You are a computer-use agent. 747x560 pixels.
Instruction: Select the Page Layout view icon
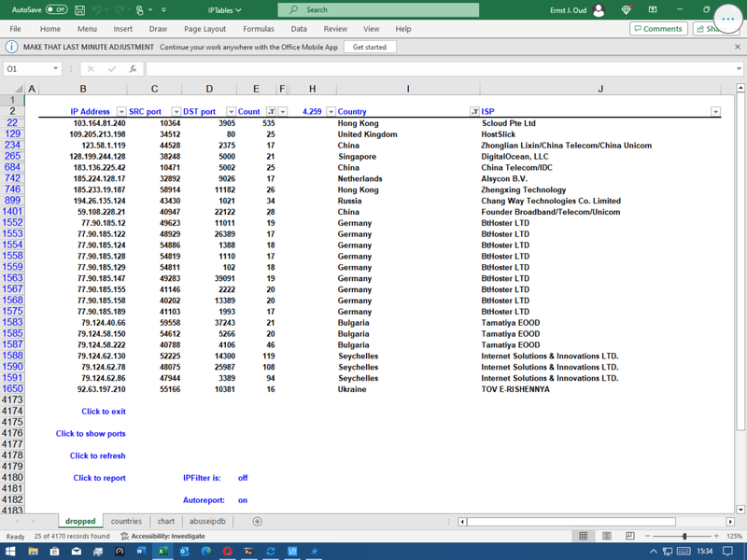[x=606, y=537]
